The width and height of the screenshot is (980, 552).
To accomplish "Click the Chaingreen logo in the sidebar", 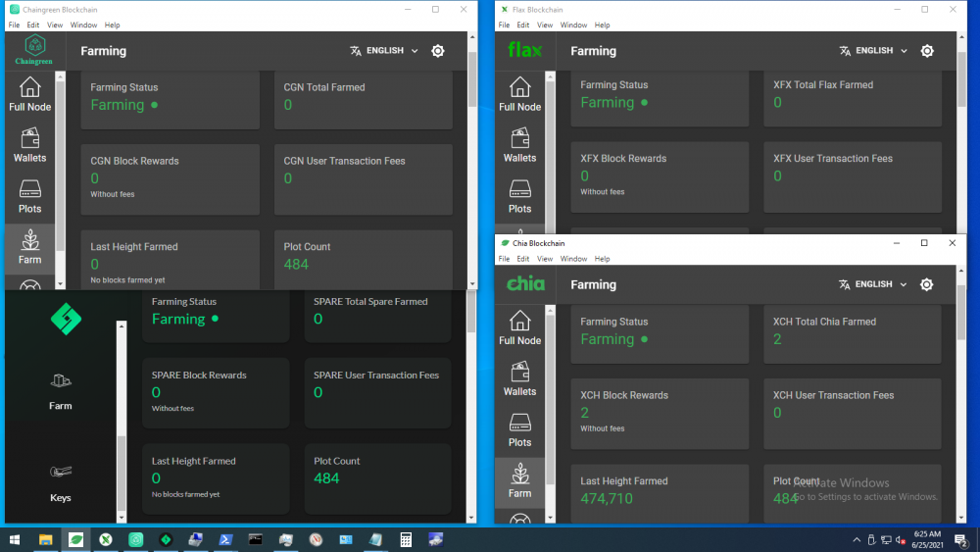I will point(33,50).
